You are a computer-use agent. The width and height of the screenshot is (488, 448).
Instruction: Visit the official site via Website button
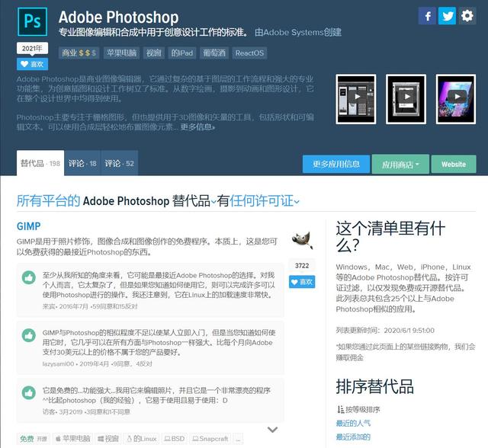point(453,164)
